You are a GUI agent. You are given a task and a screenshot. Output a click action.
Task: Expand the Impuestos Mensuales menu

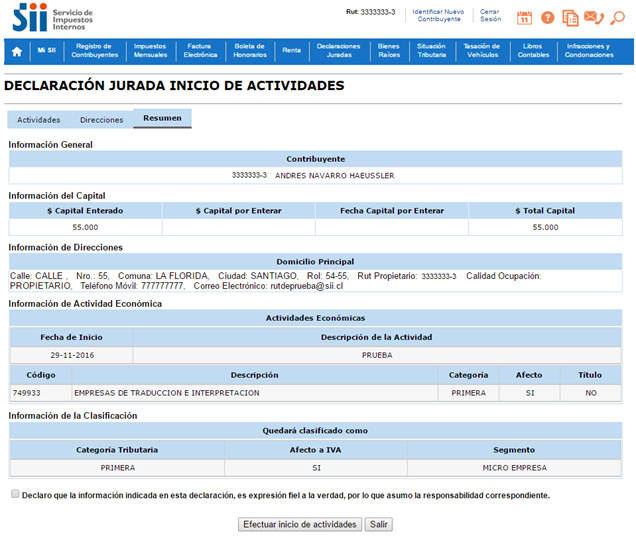[x=150, y=50]
